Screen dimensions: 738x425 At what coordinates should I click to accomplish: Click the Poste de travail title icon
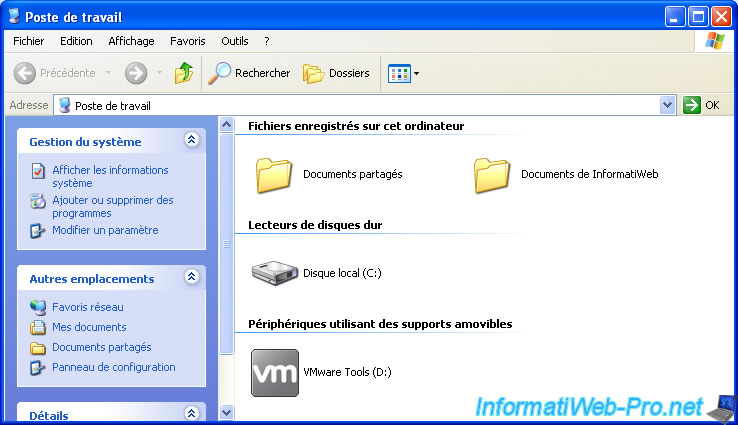15,16
